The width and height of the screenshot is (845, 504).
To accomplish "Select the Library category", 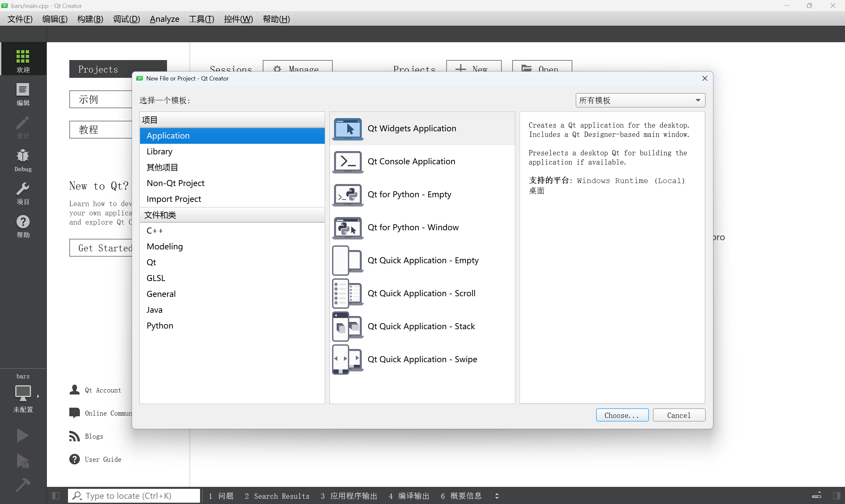I will 232,151.
